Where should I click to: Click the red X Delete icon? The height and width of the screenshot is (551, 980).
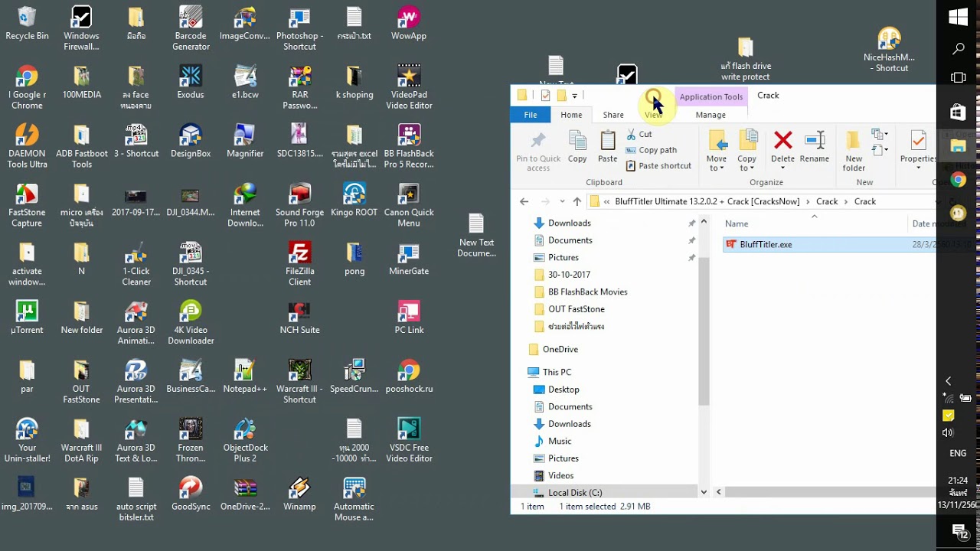click(782, 140)
